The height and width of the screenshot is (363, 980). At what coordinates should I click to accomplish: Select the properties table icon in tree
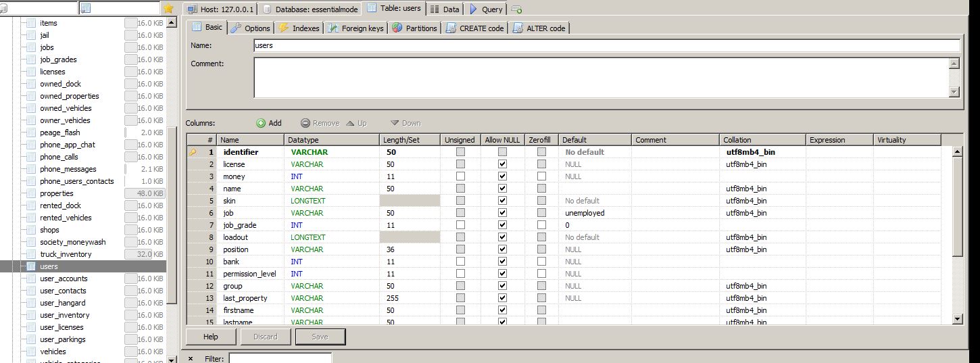pos(30,193)
